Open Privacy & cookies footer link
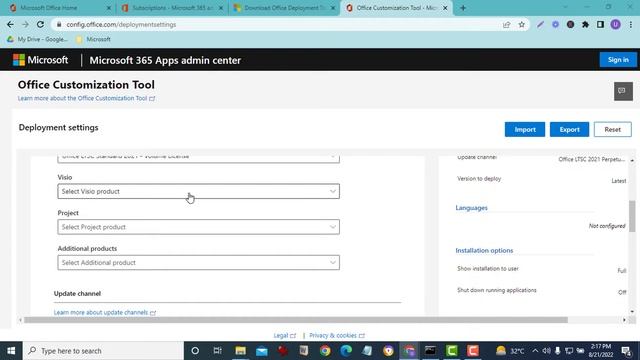 pos(337,336)
